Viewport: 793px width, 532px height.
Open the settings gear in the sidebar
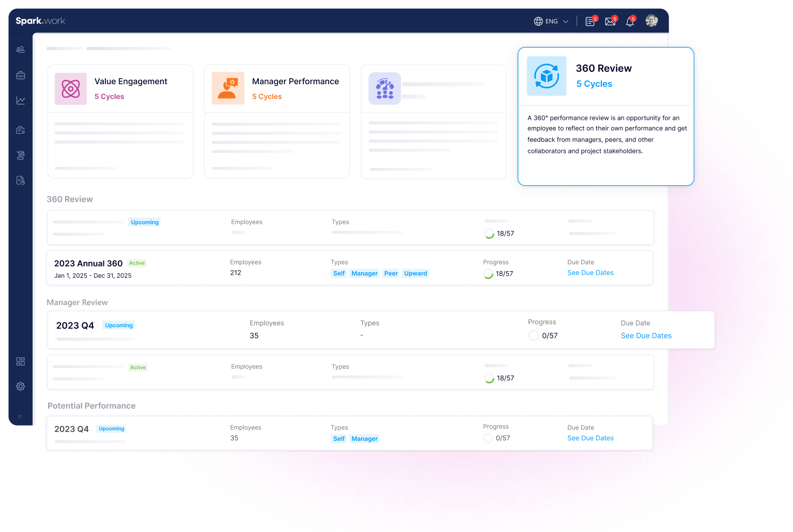(21, 386)
